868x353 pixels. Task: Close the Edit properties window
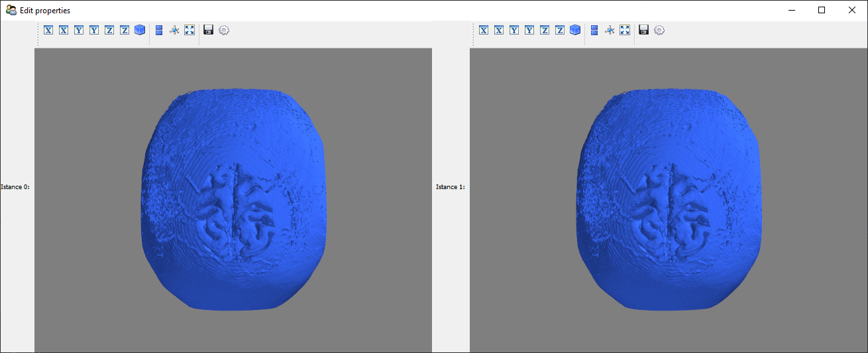coord(852,10)
